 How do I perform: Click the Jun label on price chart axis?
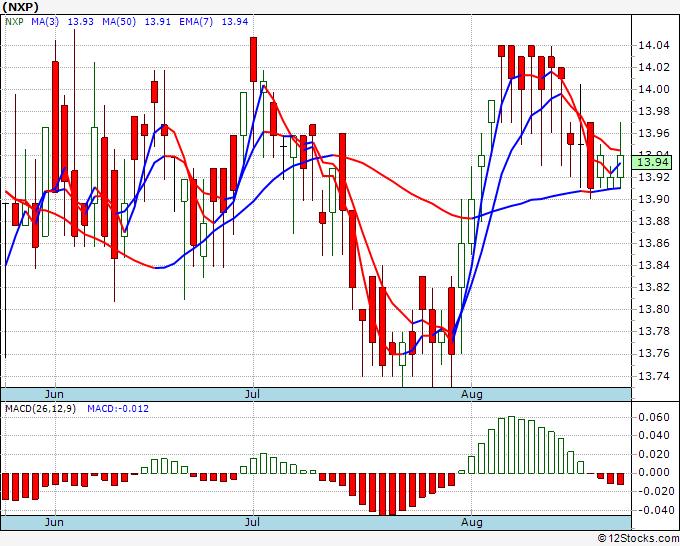[x=54, y=394]
